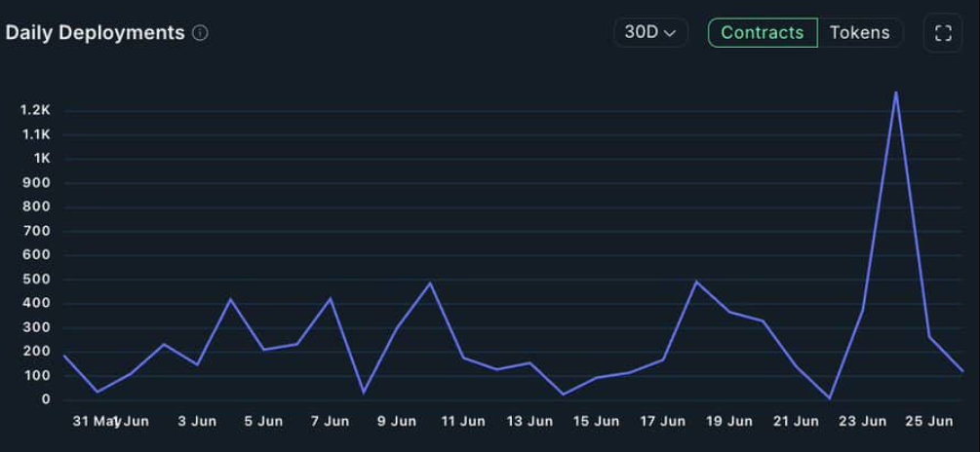Select the 7 Jun date label
Screen dimensions: 980x452
point(330,422)
